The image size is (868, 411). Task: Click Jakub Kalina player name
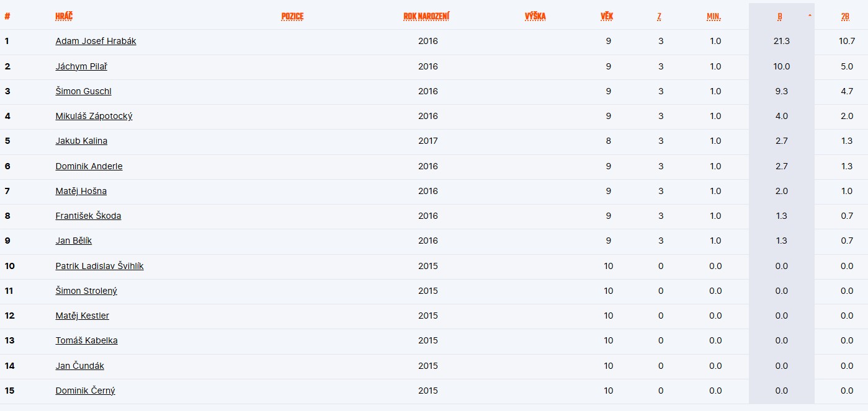(x=81, y=141)
